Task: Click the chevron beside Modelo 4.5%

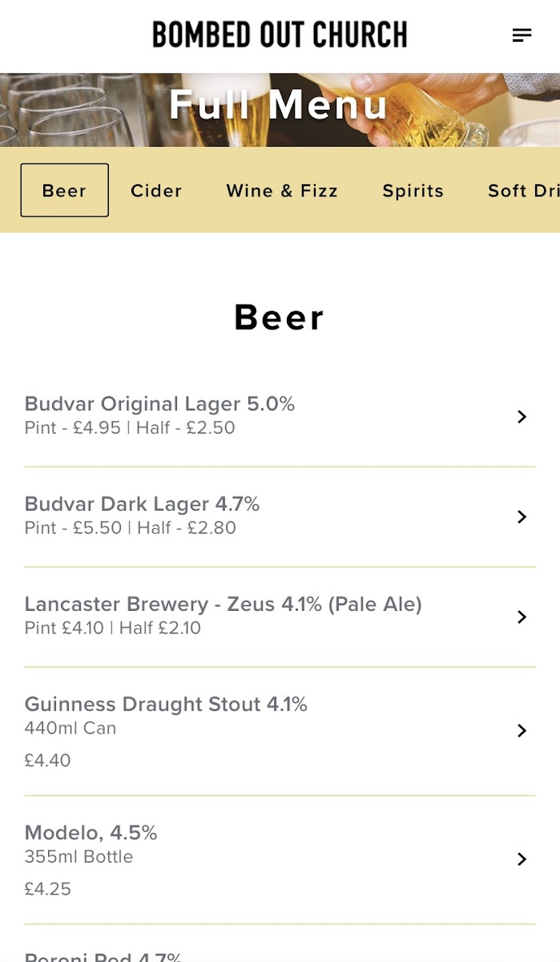Action: point(522,859)
